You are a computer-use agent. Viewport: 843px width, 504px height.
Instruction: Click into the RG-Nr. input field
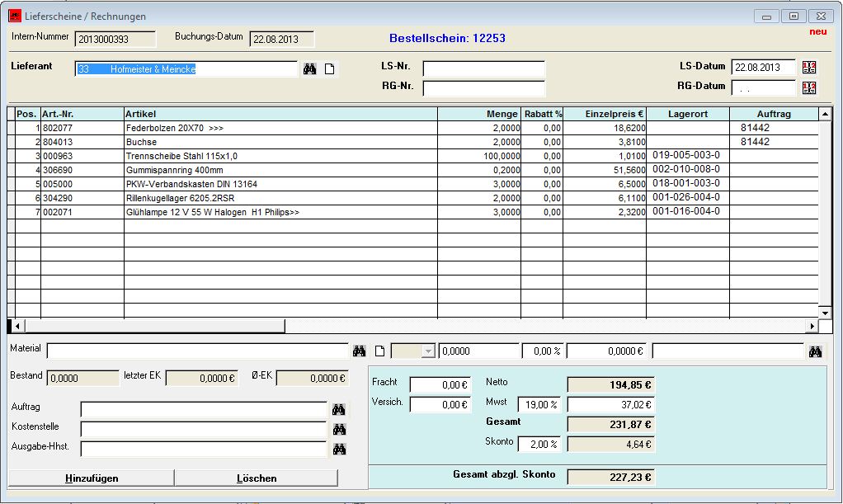pos(483,88)
